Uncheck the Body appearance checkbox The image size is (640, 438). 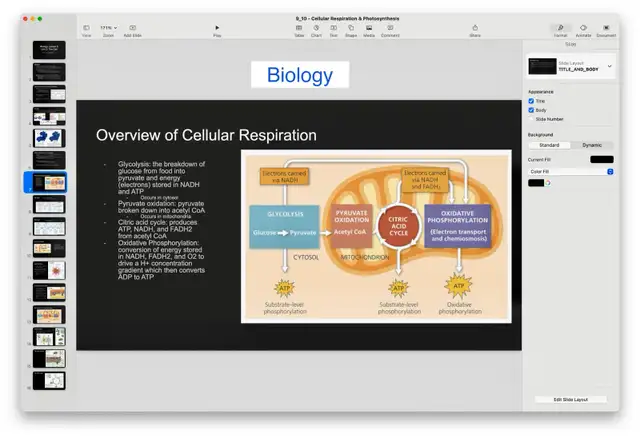click(531, 110)
